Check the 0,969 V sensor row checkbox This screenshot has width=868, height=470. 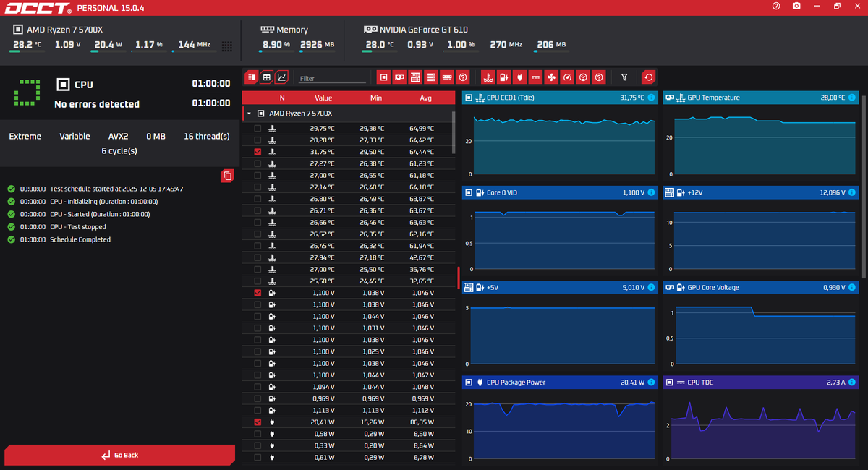258,398
